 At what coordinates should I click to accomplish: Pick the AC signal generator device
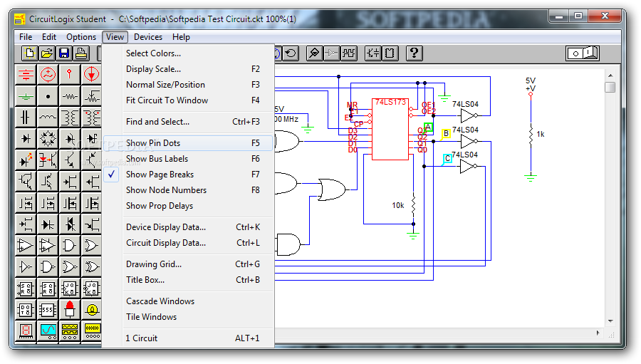tap(48, 74)
